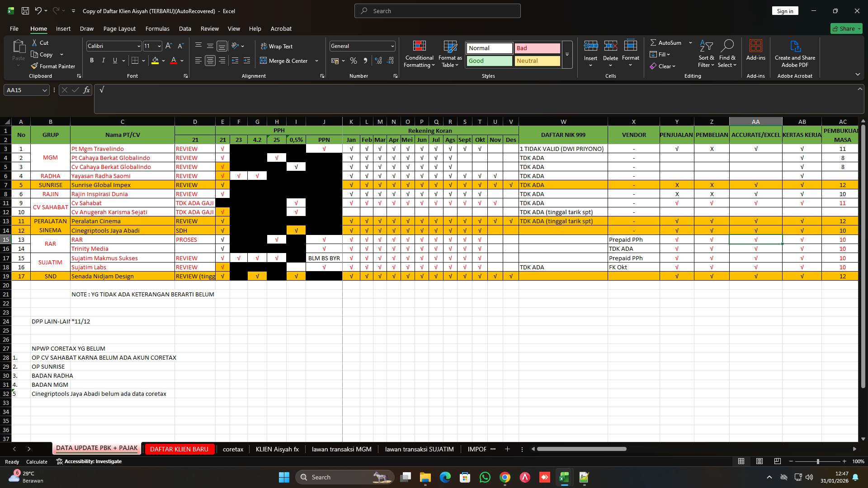Toggle italic formatting

coord(103,60)
